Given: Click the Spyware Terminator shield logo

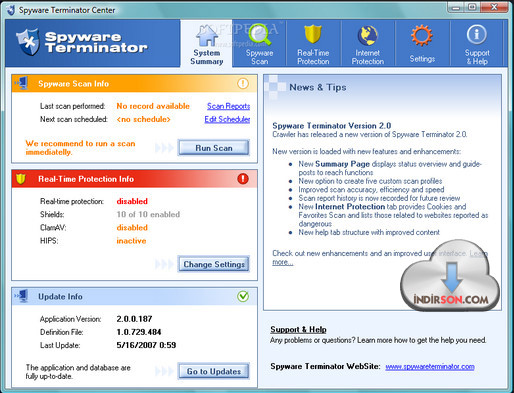Looking at the screenshot, I should coord(28,42).
